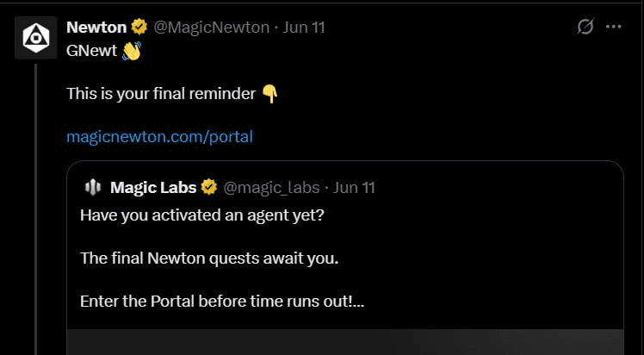Visit the magicnewton.com/portal link
The width and height of the screenshot is (644, 355).
pyautogui.click(x=160, y=136)
